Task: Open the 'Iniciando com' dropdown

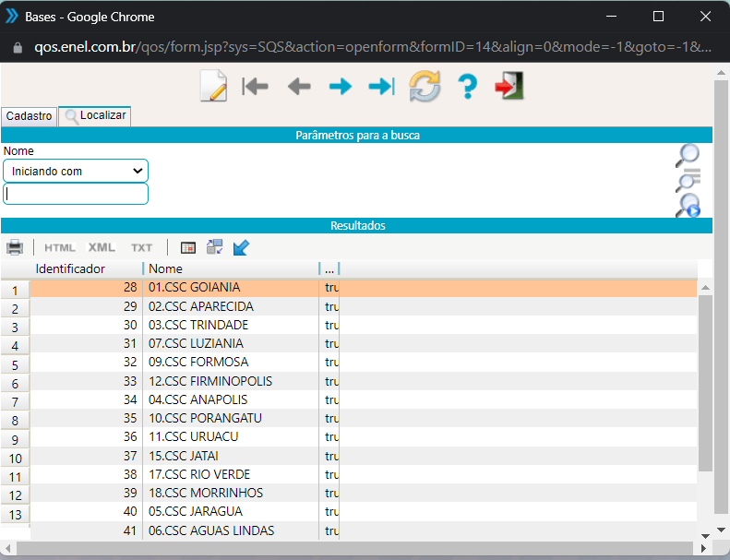Action: coord(76,171)
